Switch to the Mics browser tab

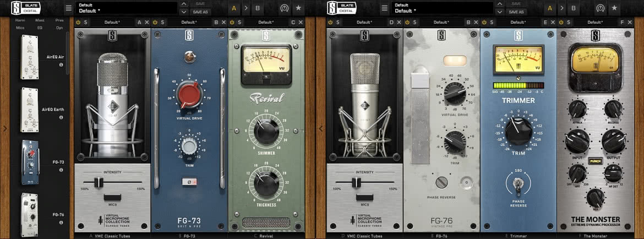pos(20,28)
